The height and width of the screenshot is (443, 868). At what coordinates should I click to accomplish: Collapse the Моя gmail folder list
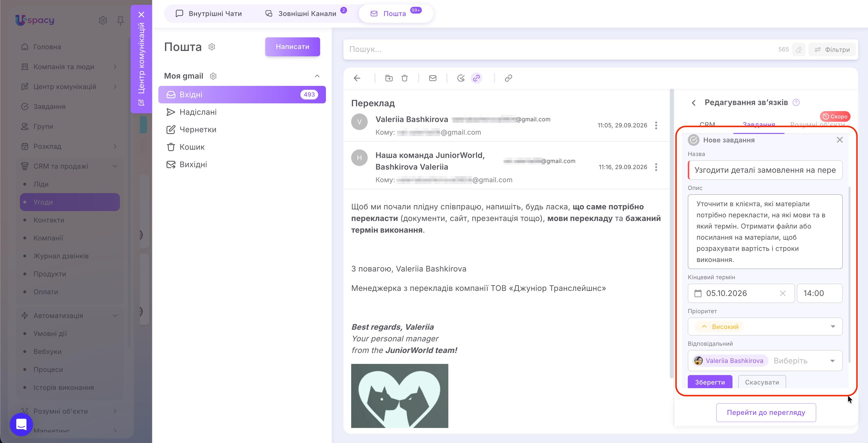(x=317, y=76)
